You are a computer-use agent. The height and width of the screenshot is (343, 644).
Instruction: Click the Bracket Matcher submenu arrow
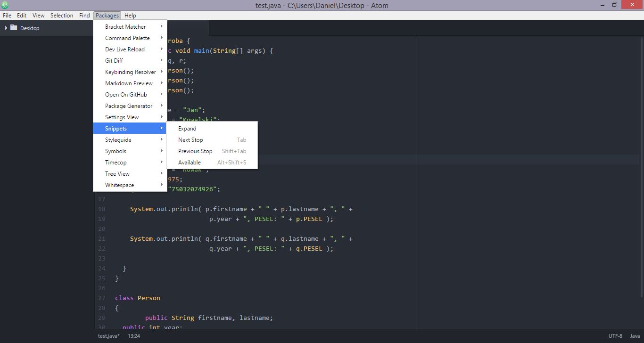161,27
